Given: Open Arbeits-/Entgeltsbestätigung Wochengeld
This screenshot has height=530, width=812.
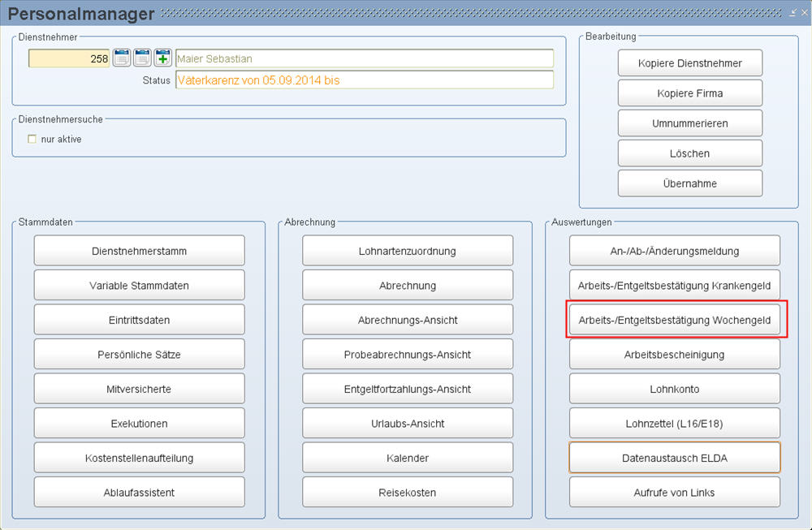Looking at the screenshot, I should 675,320.
